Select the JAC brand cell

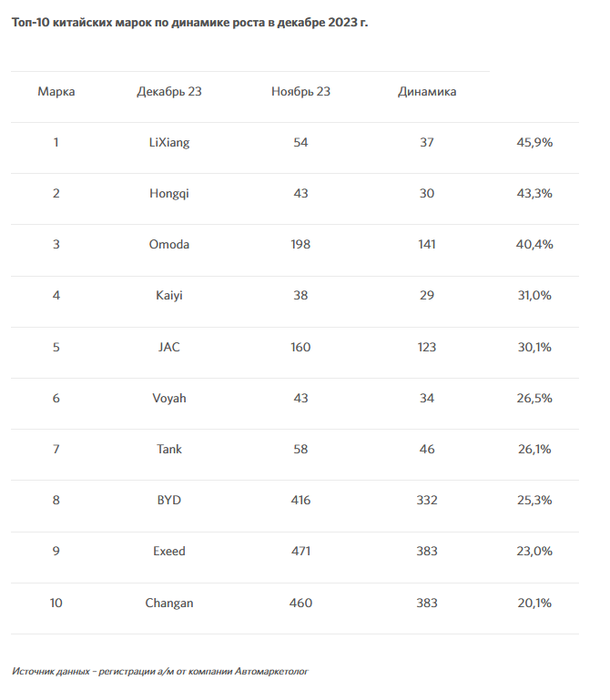(x=169, y=347)
